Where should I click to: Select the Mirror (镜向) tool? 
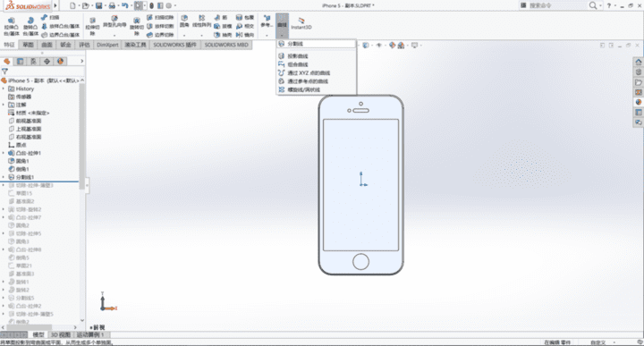pos(245,35)
